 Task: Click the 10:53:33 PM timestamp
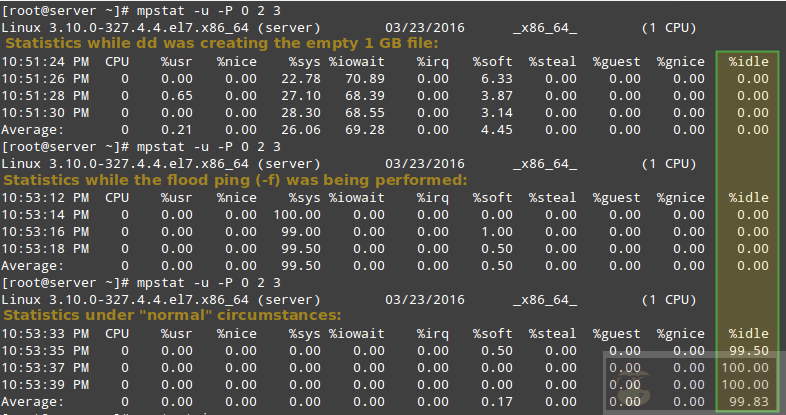click(43, 333)
